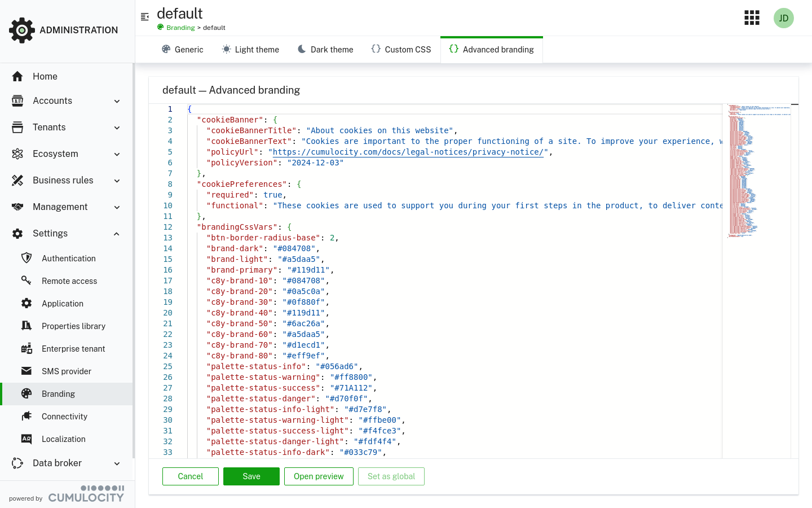812x508 pixels.
Task: Open the application switcher grid icon
Action: click(x=752, y=18)
